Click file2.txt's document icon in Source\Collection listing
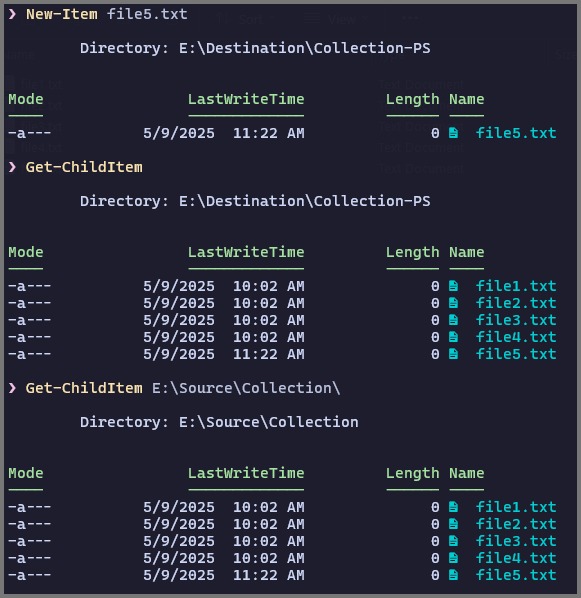The width and height of the screenshot is (581, 598). [x=453, y=524]
